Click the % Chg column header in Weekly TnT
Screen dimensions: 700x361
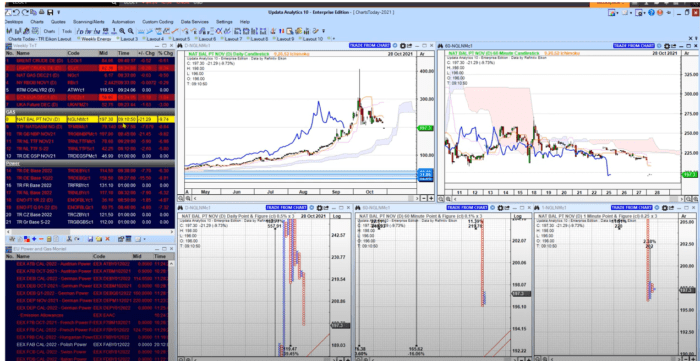[166, 53]
